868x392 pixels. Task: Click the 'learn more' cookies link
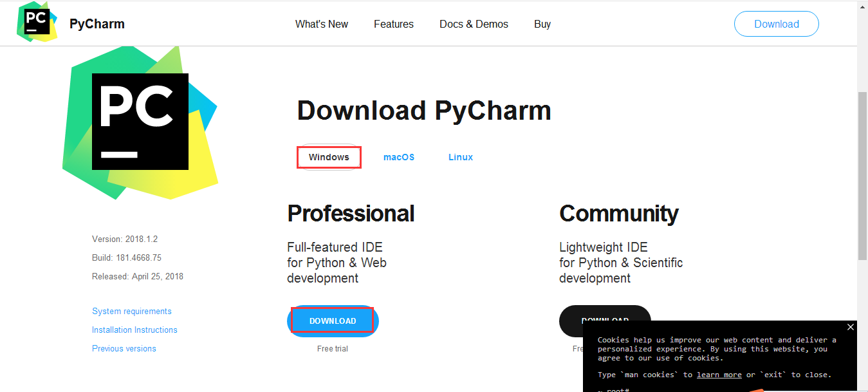[x=719, y=375]
